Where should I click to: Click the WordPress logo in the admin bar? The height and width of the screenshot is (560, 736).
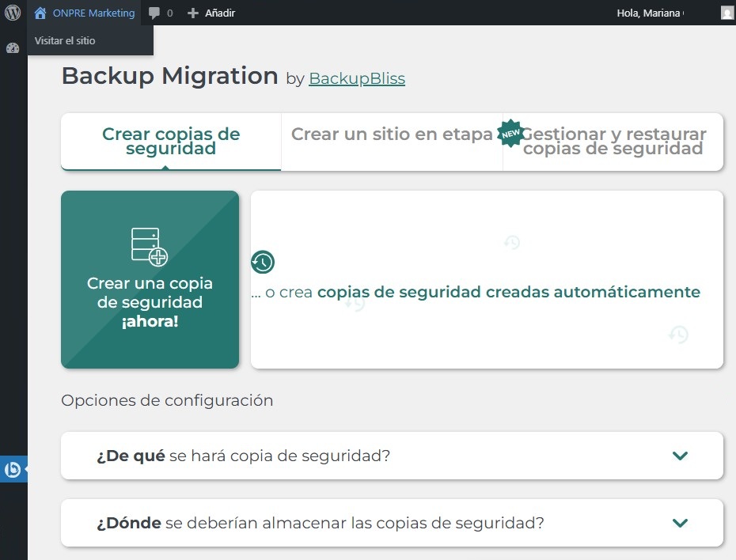(x=13, y=13)
